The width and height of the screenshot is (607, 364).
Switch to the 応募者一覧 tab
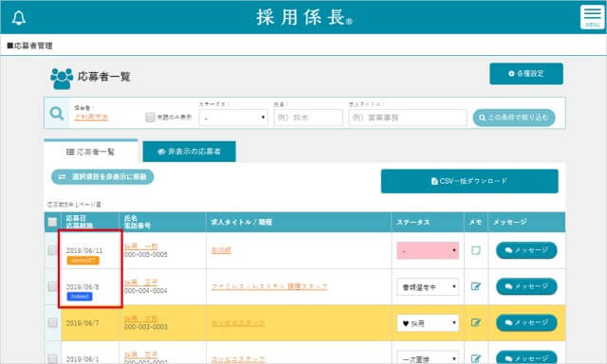91,152
